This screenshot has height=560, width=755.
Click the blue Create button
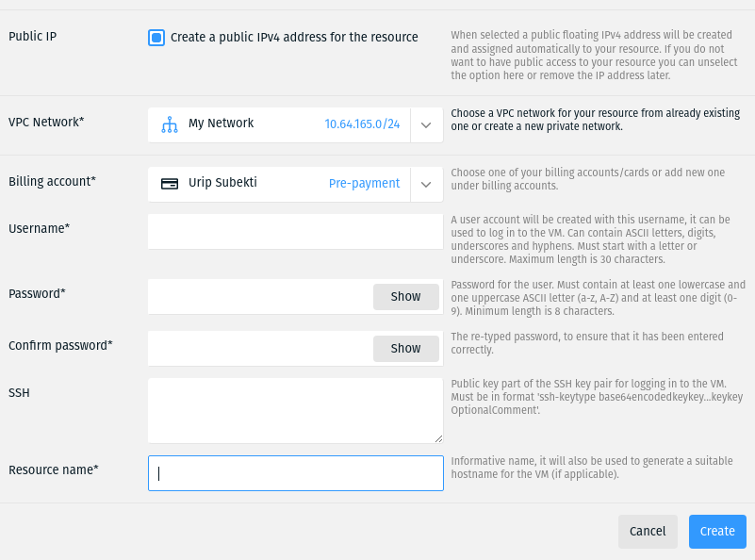coord(717,531)
